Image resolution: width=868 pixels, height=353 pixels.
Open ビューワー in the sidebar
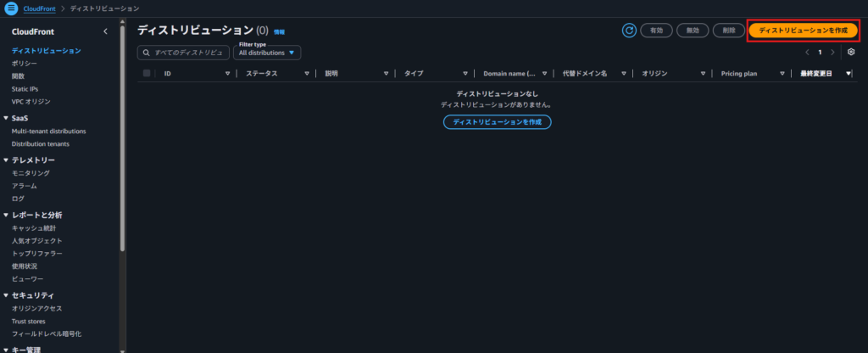pos(27,278)
